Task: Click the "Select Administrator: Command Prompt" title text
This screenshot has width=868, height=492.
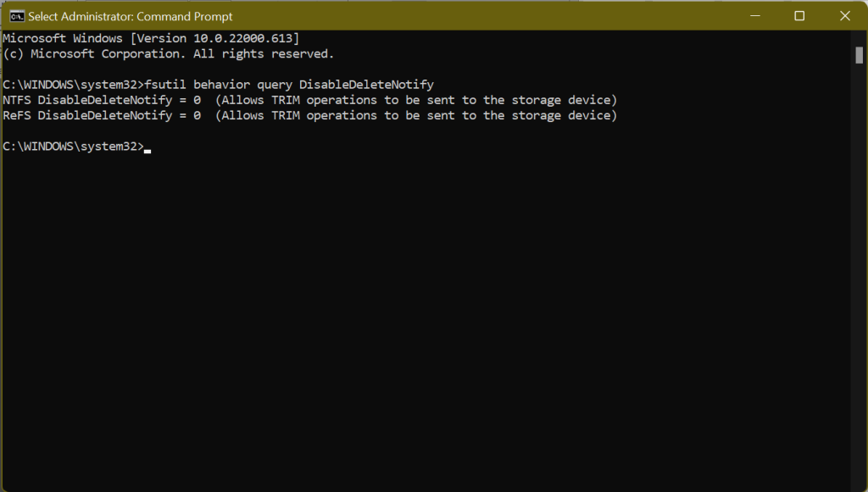Action: point(131,17)
